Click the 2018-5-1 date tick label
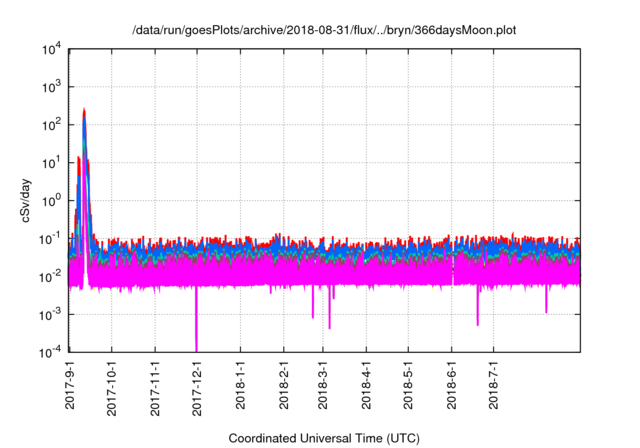This screenshot has width=640, height=448. click(408, 385)
